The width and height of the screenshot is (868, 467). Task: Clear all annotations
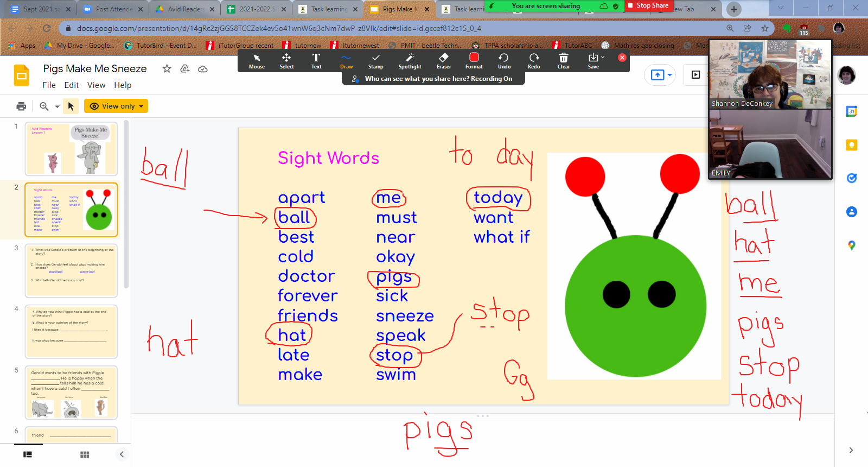564,61
